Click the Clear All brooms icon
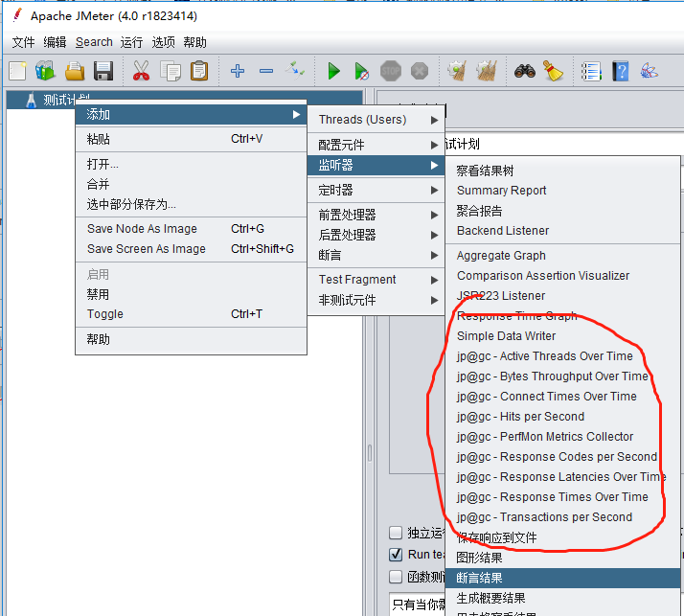Viewport: 684px width, 616px height. [x=486, y=71]
